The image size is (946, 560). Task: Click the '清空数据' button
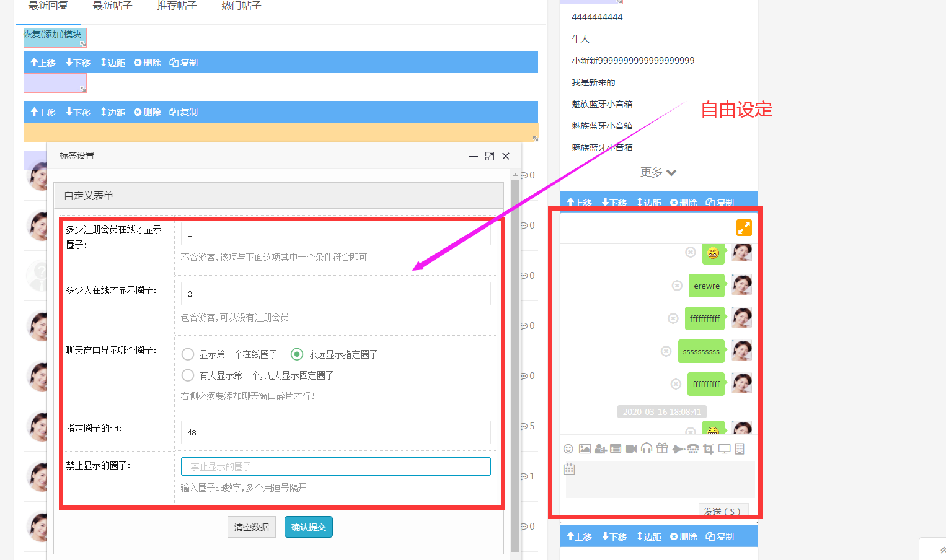coord(251,527)
